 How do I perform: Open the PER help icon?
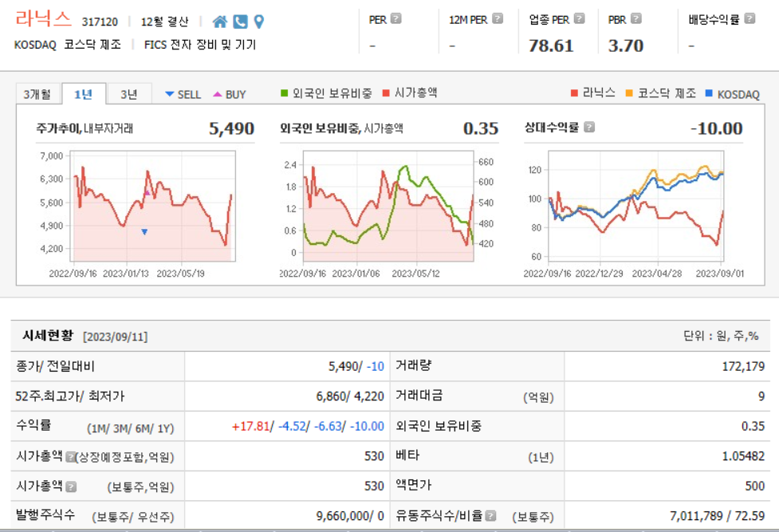pyautogui.click(x=396, y=18)
